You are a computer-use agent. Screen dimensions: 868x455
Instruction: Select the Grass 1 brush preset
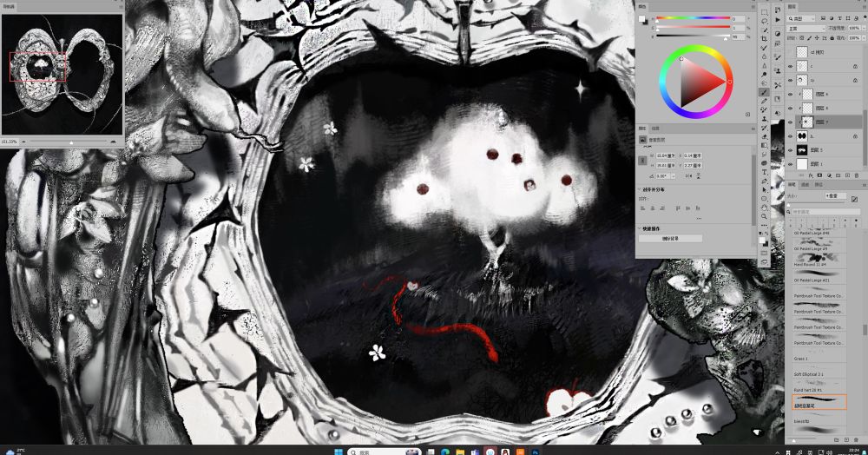pyautogui.click(x=818, y=353)
